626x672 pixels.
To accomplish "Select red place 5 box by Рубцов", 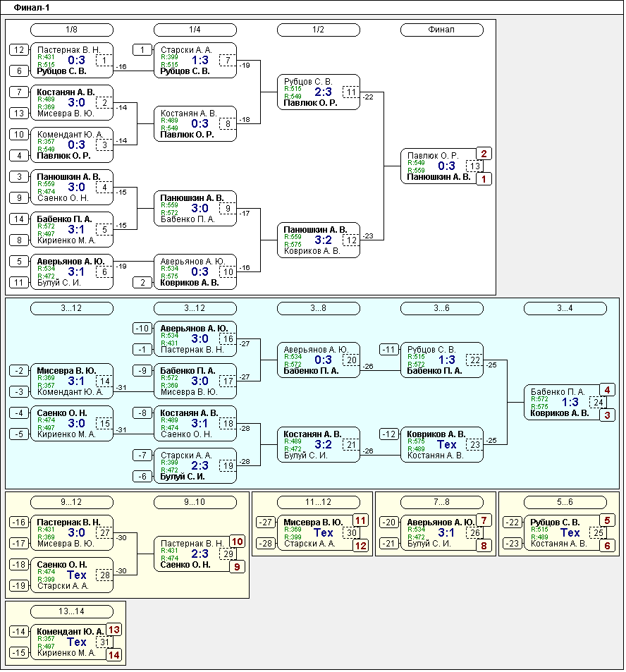I will 607,520.
